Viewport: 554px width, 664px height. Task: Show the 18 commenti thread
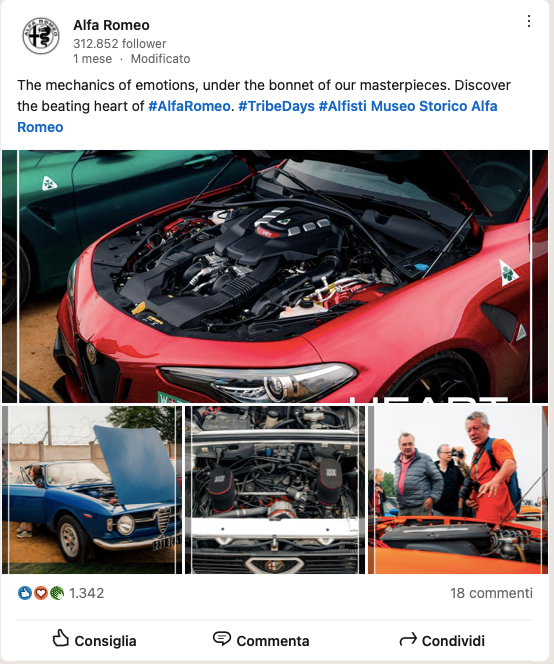(491, 593)
